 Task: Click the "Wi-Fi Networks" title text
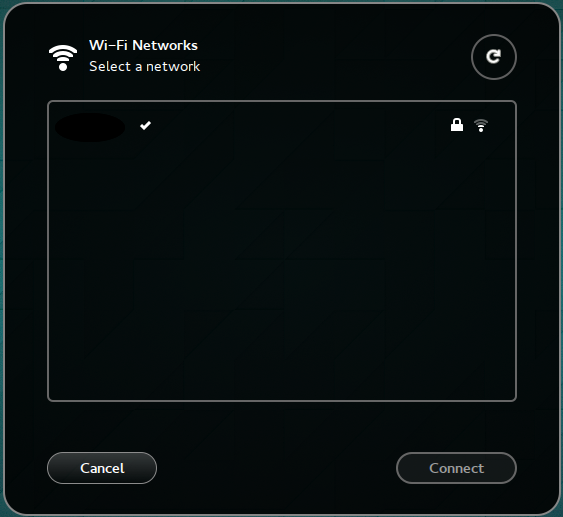pyautogui.click(x=143, y=45)
